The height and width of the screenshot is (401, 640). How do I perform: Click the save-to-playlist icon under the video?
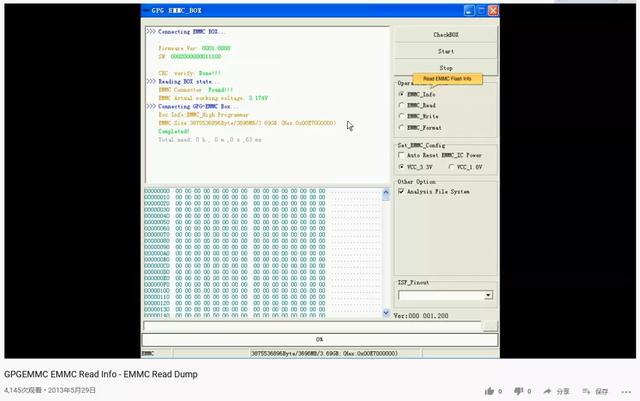tap(586, 391)
